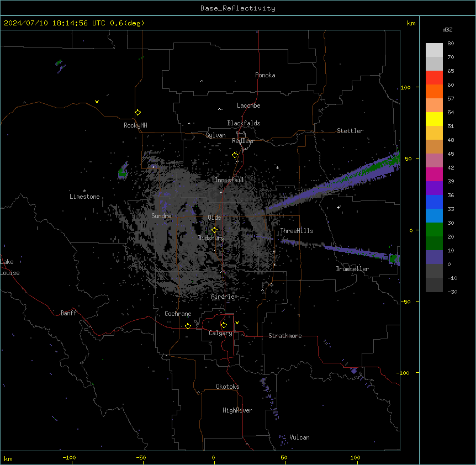Click the yellow marker south of RedDeer
The width and height of the screenshot is (476, 465).
235,155
